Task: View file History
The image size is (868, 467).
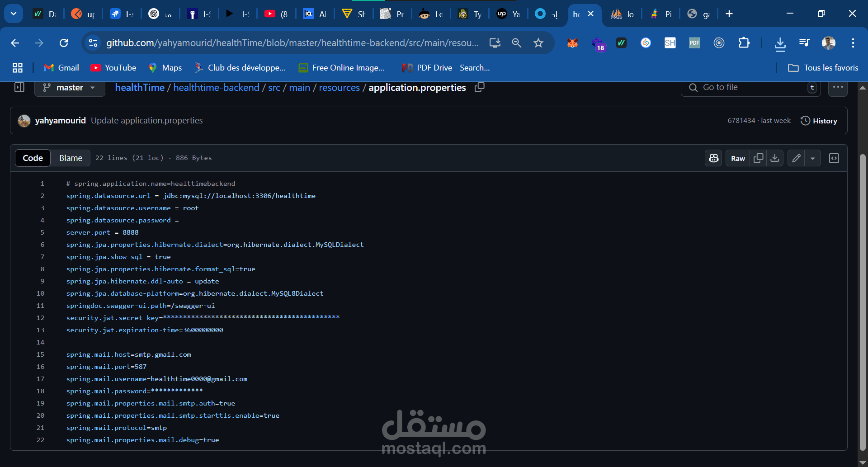Action: (819, 121)
